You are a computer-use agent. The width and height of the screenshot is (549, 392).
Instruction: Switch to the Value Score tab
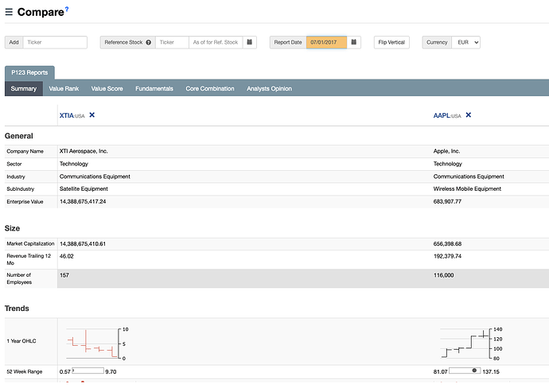pos(107,88)
